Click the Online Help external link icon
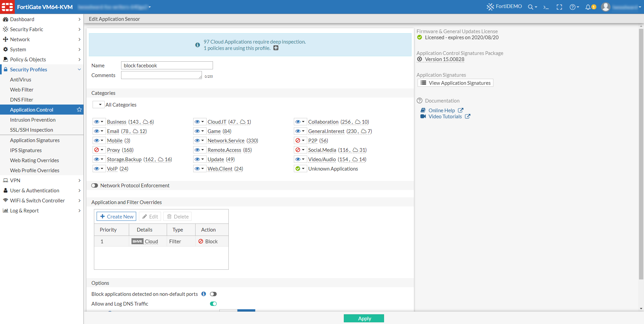The image size is (644, 324). [x=461, y=110]
